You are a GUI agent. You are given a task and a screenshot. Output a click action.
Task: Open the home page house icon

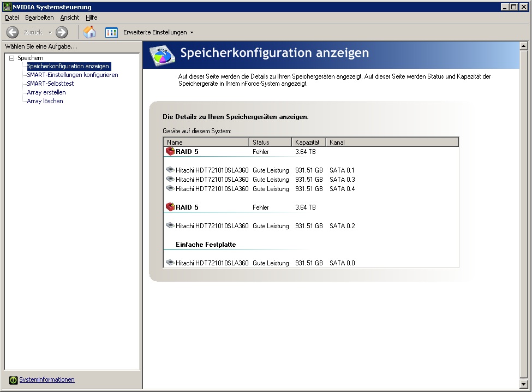click(x=89, y=32)
